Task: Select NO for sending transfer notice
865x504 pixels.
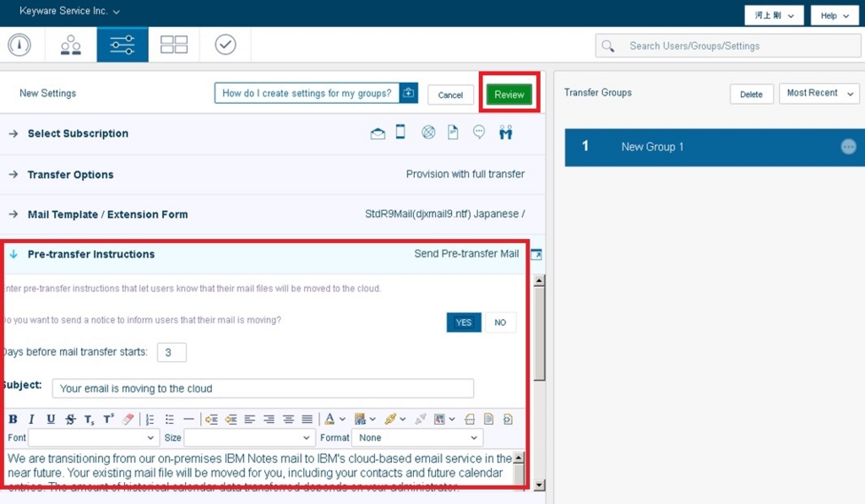Action: click(x=500, y=322)
